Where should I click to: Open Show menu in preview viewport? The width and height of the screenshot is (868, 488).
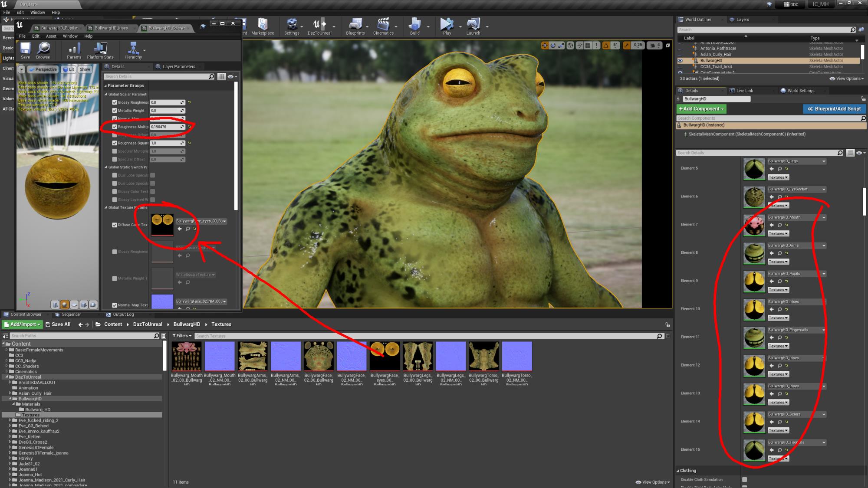[x=85, y=69]
